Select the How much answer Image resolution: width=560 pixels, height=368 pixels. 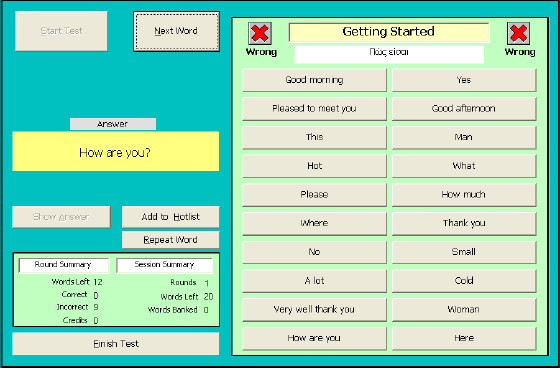(464, 195)
